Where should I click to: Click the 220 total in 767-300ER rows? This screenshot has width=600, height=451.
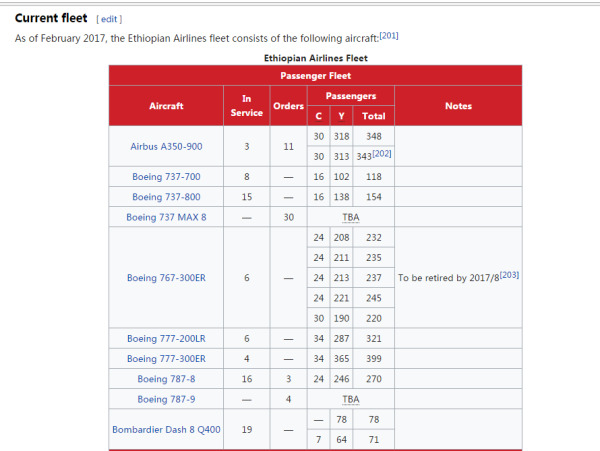[x=373, y=318]
